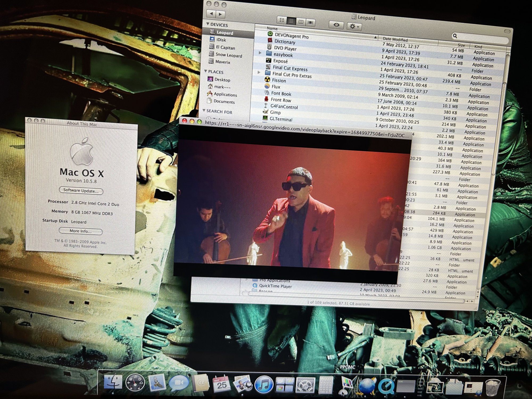
Task: Open iCal from the Dock
Action: 221,384
